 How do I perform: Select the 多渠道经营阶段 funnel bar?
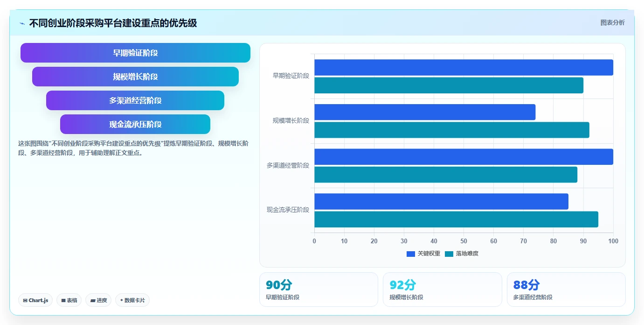pos(135,100)
